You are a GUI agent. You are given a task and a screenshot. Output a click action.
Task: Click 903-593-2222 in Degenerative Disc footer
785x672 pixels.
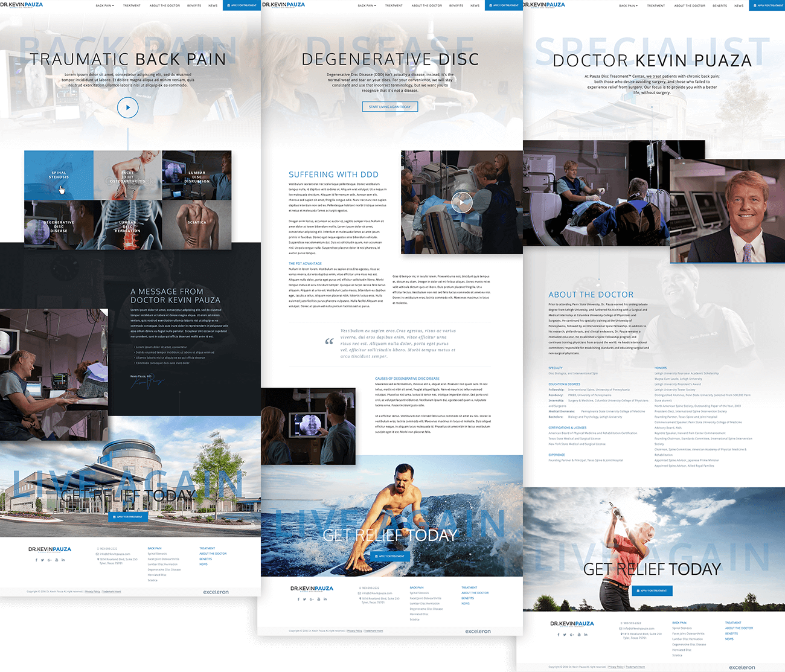coord(371,587)
